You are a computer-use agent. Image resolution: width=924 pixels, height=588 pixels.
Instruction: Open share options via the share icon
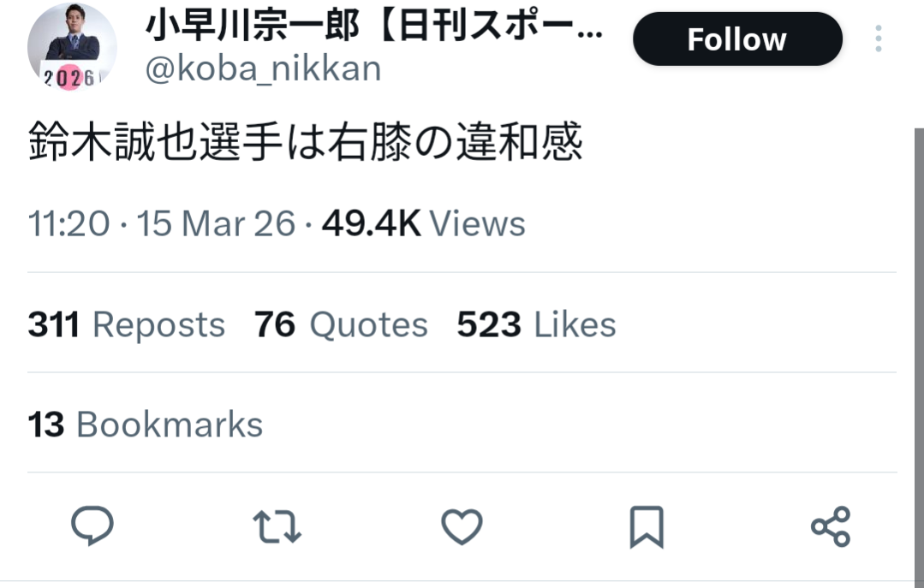tap(831, 526)
